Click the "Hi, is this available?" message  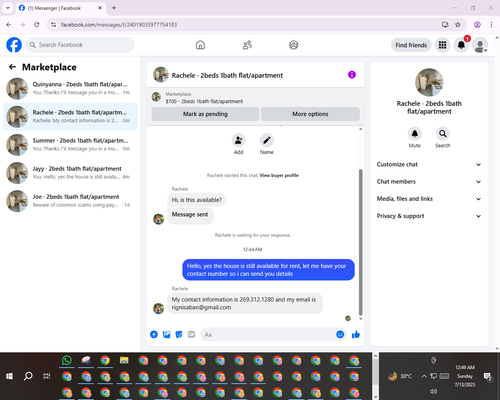pos(197,200)
